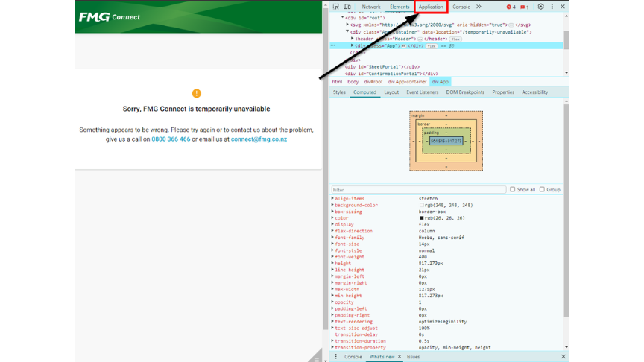Viewport: 644px width, 362px height.
Task: Select the Styles subtab
Action: click(x=339, y=92)
